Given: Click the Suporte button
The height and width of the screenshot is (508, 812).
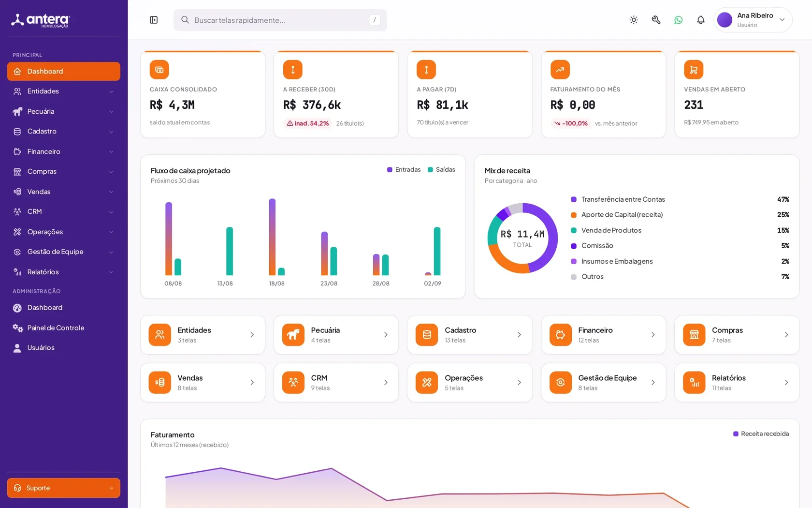Looking at the screenshot, I should click(64, 488).
